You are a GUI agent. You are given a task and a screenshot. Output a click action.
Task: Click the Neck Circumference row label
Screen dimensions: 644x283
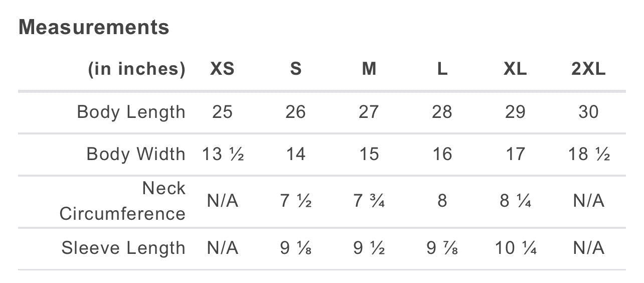122,201
